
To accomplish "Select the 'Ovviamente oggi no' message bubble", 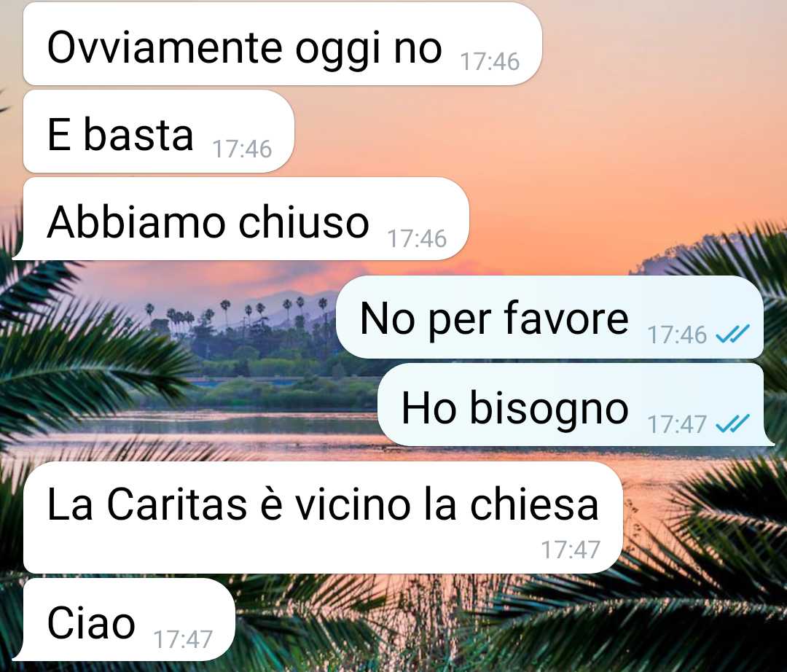I will [x=283, y=44].
